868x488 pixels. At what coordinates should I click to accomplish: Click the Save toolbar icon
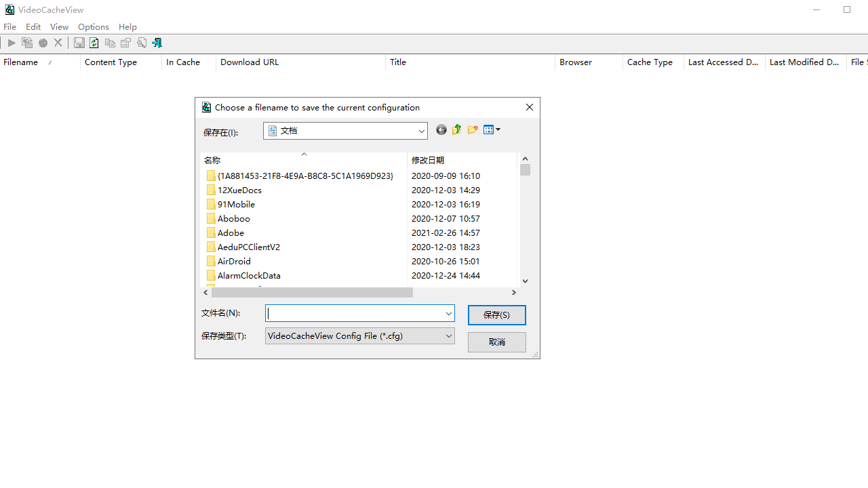point(79,43)
